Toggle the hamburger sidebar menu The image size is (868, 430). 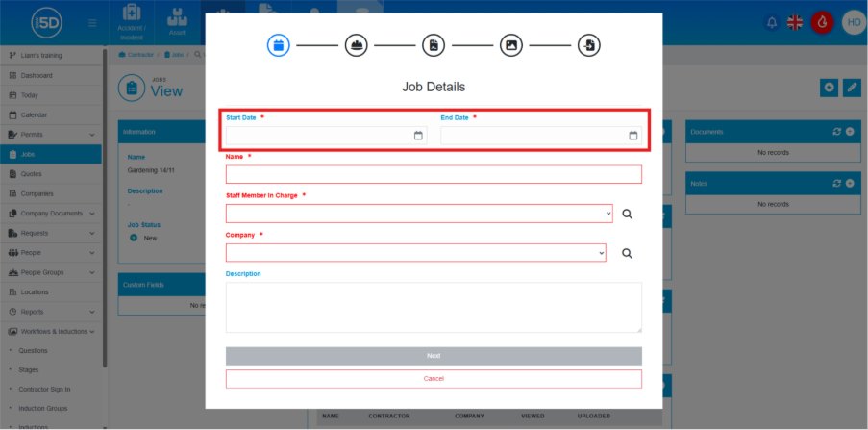92,22
